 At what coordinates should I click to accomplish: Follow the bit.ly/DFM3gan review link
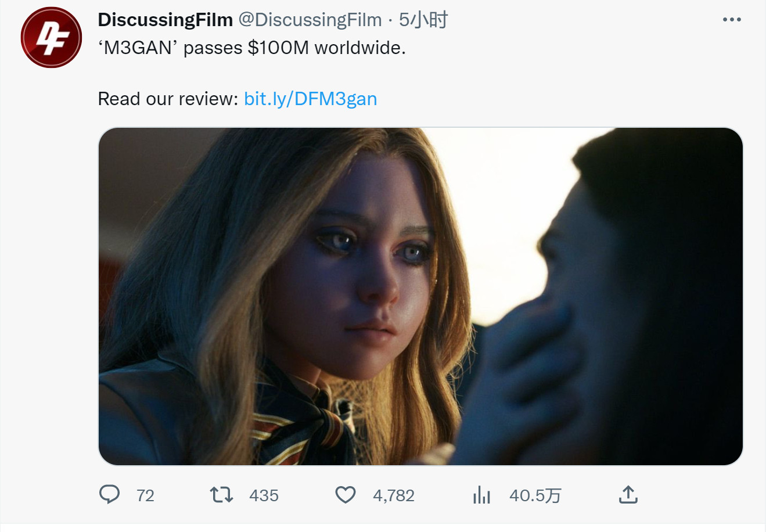(x=311, y=99)
